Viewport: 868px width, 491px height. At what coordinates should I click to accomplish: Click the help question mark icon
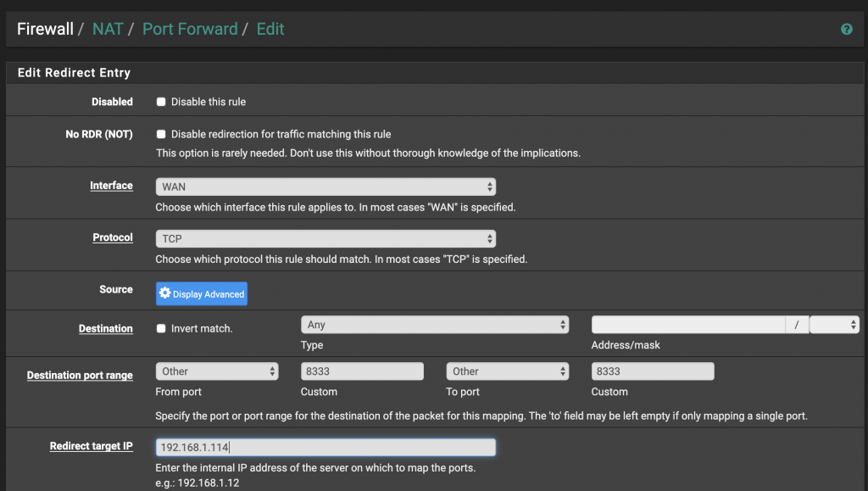coord(846,29)
